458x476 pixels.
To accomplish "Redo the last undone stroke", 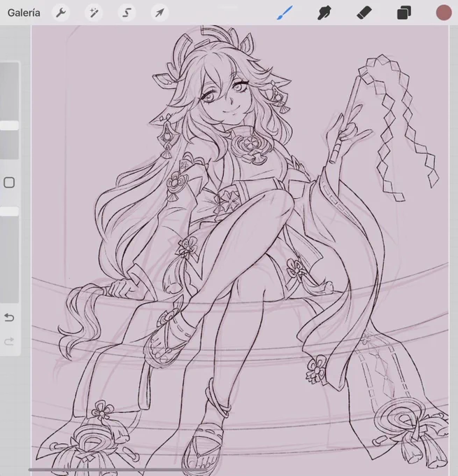I will point(9,341).
